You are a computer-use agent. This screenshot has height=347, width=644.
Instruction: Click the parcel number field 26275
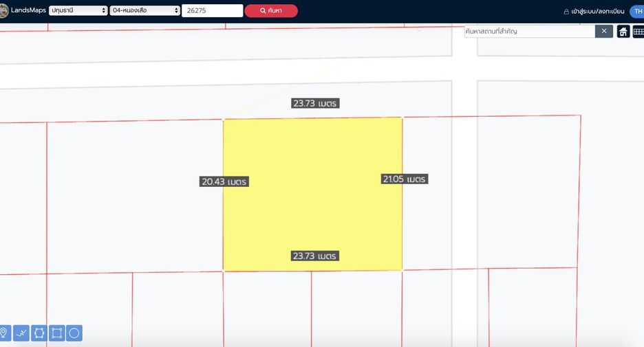213,11
